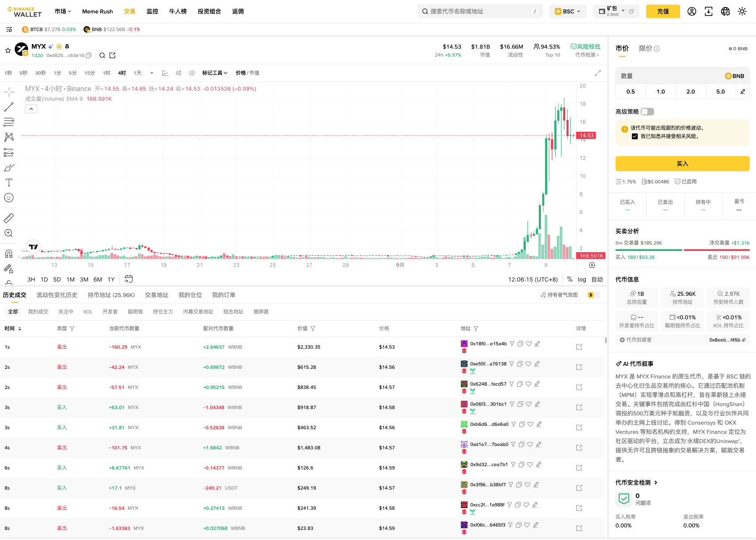
Task: Expand the 市场 menu
Action: (x=63, y=11)
